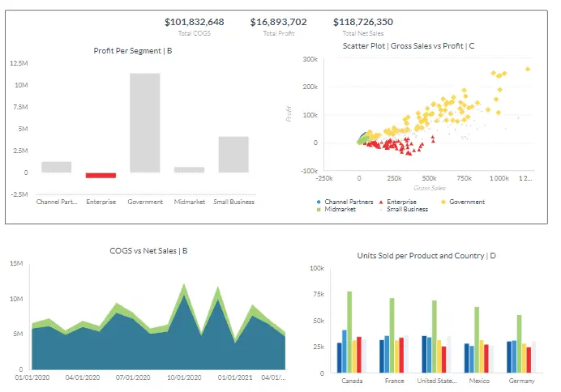Click the tall green bar for United States

(x=435, y=337)
